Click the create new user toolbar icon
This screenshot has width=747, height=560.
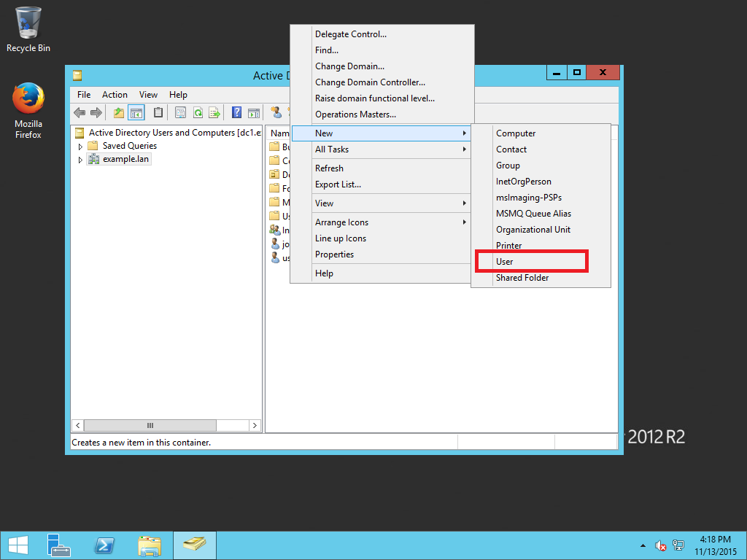click(276, 113)
